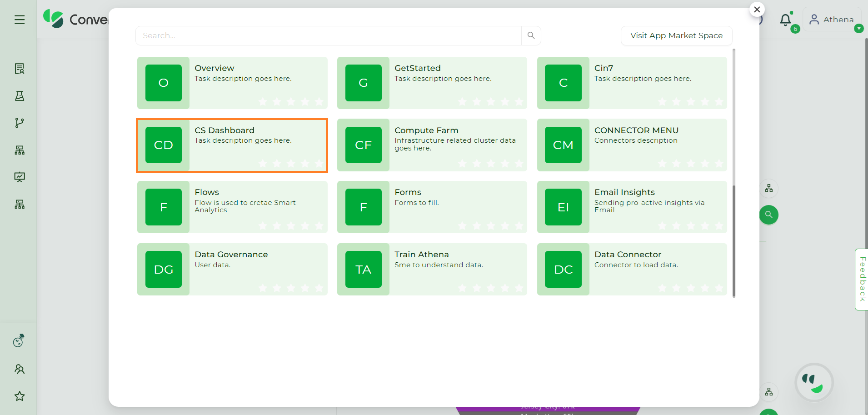
Task: Click the CD icon of CS Dashboard
Action: coord(164,145)
